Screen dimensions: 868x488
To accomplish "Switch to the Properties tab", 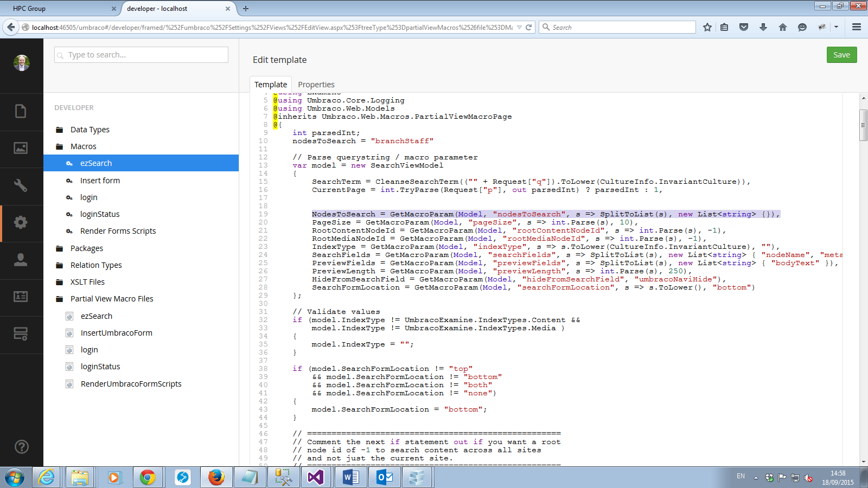I will pyautogui.click(x=316, y=85).
